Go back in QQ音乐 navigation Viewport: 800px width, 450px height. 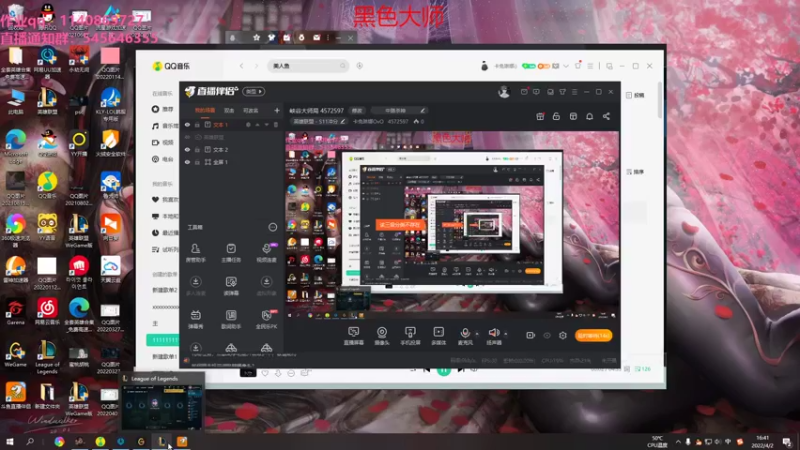tap(241, 66)
